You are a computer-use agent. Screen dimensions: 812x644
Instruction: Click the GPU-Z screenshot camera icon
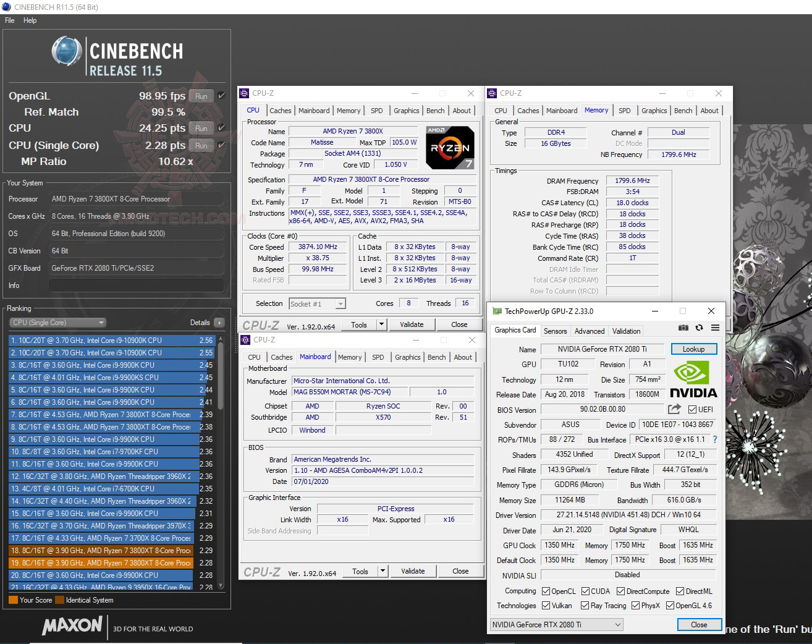pos(683,328)
